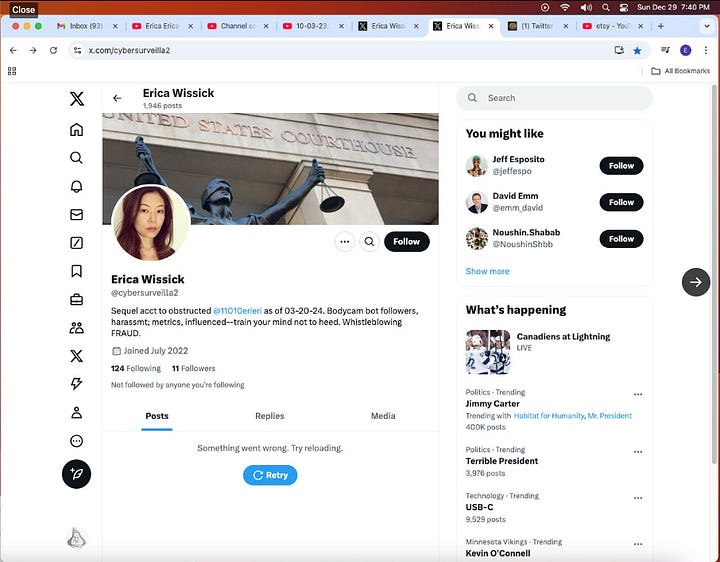This screenshot has height=562, width=720.
Task: Open media control icon in Chrome toolbar
Action: (665, 51)
